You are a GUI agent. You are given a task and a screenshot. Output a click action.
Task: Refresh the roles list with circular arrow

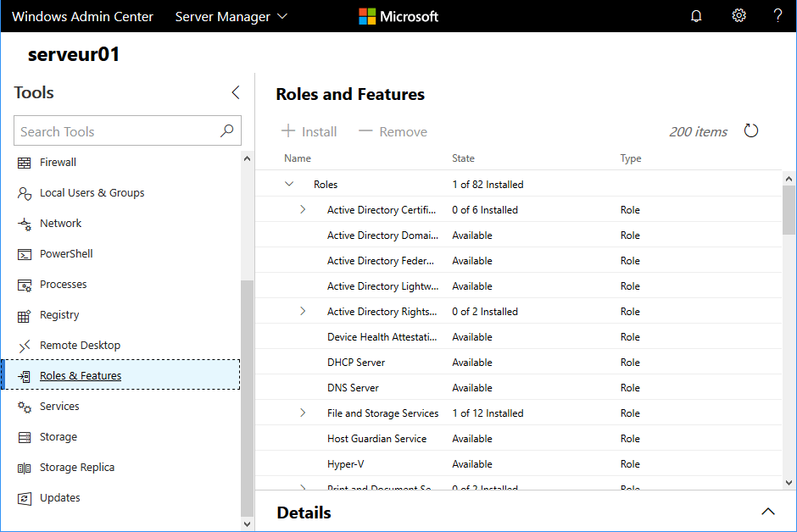[750, 131]
